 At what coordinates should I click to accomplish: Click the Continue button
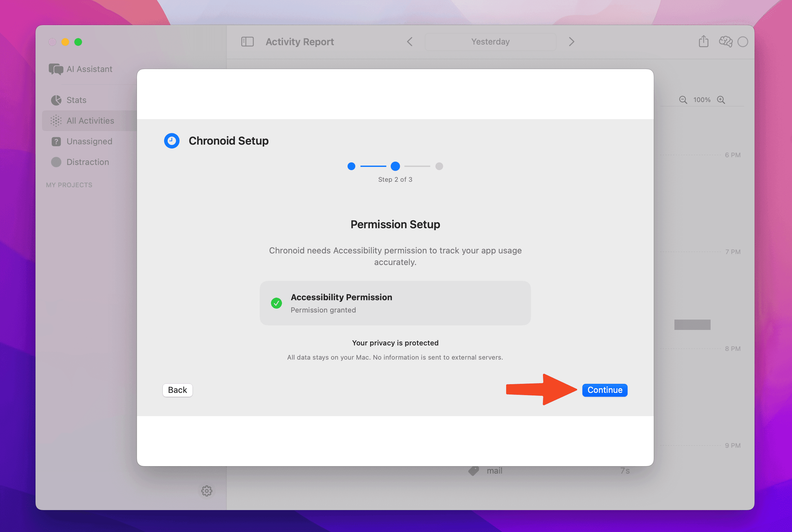point(604,390)
